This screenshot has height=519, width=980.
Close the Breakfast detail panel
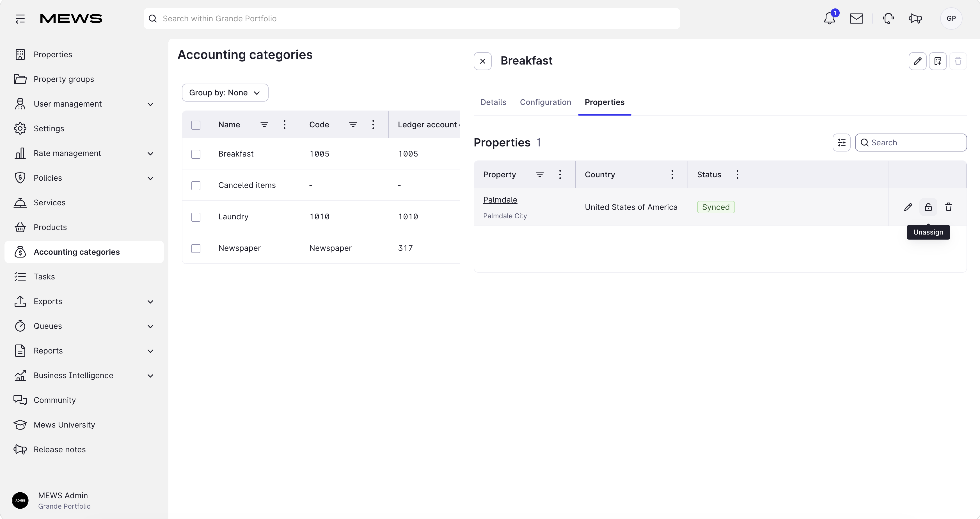[x=482, y=61]
